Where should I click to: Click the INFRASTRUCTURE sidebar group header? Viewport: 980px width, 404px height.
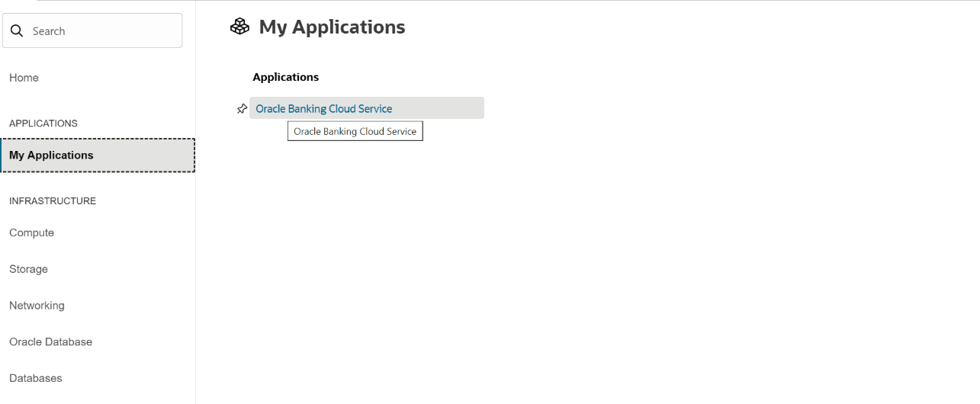pyautogui.click(x=53, y=201)
